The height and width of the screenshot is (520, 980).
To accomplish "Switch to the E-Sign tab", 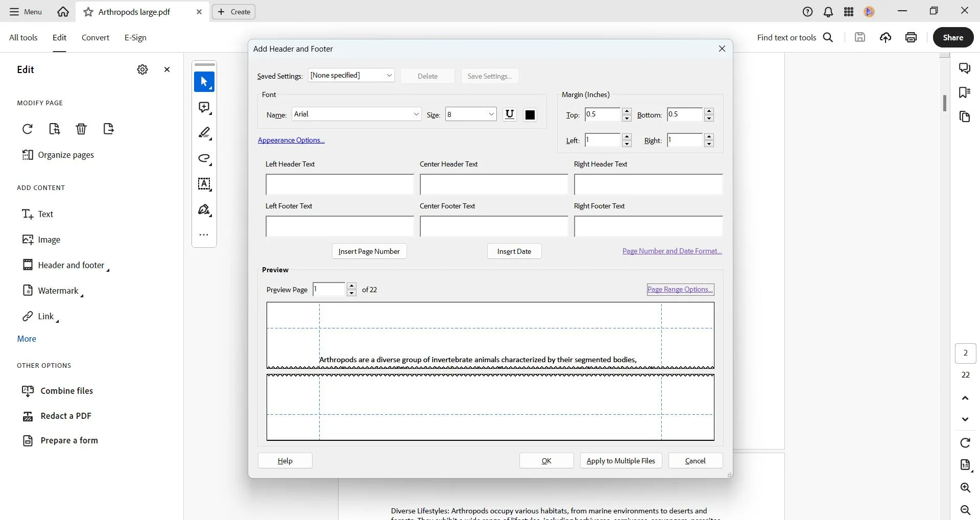I will point(135,37).
